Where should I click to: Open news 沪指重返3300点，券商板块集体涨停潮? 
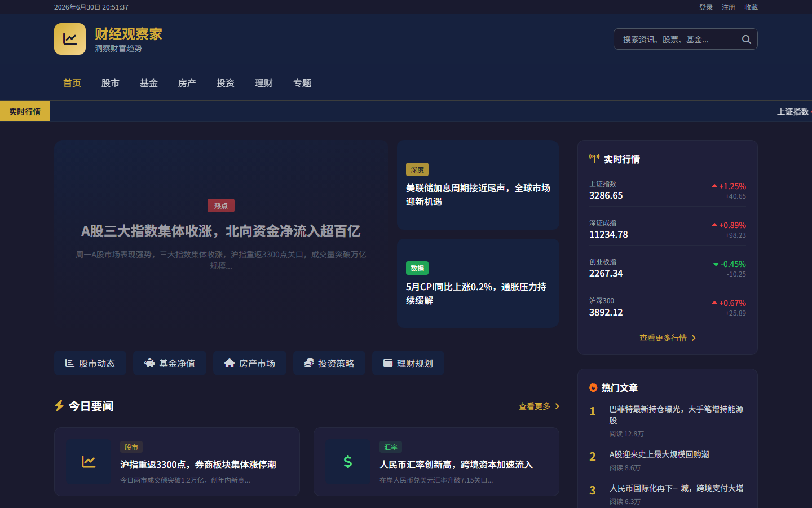pos(177,462)
